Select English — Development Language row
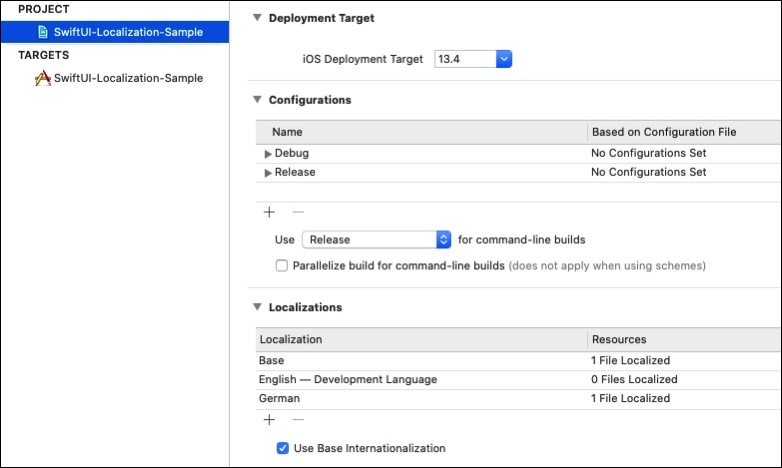The height and width of the screenshot is (468, 782). pyautogui.click(x=518, y=379)
